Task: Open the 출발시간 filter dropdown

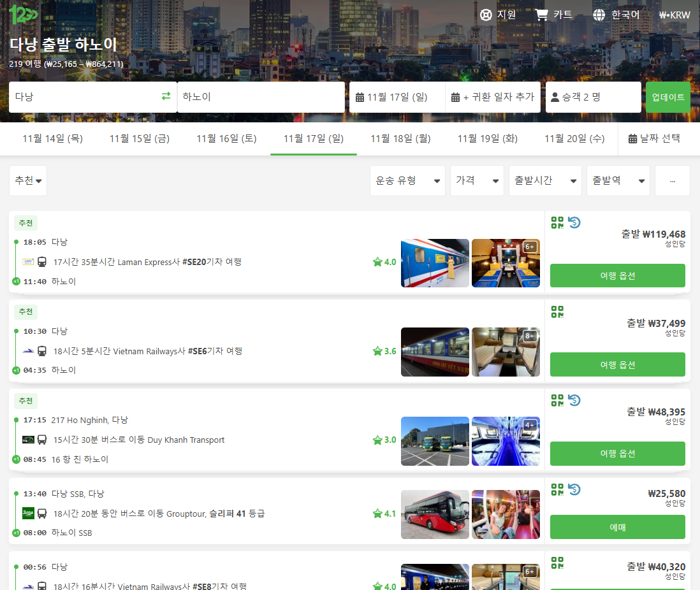Action: (x=545, y=180)
